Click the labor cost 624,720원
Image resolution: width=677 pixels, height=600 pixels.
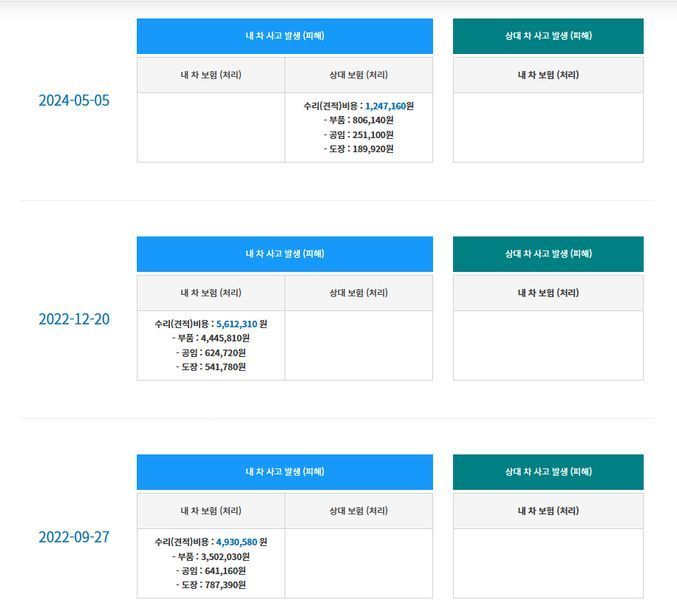coord(225,353)
